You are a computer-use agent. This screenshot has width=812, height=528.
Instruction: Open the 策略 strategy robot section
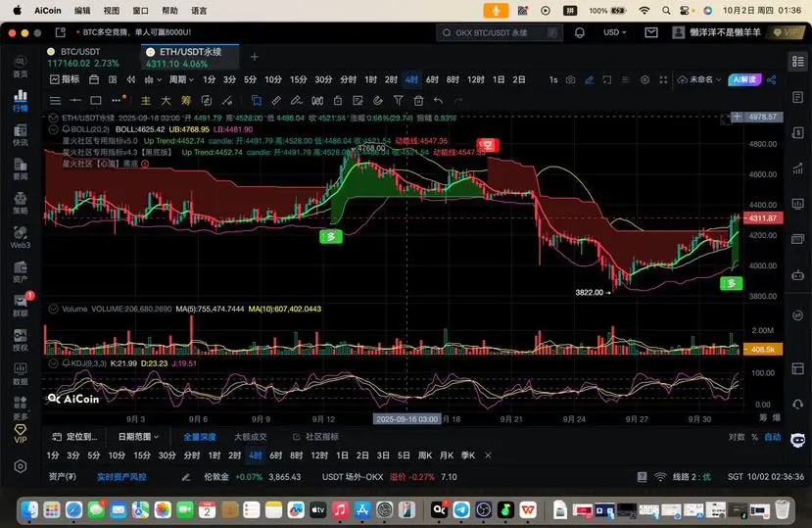tap(21, 203)
